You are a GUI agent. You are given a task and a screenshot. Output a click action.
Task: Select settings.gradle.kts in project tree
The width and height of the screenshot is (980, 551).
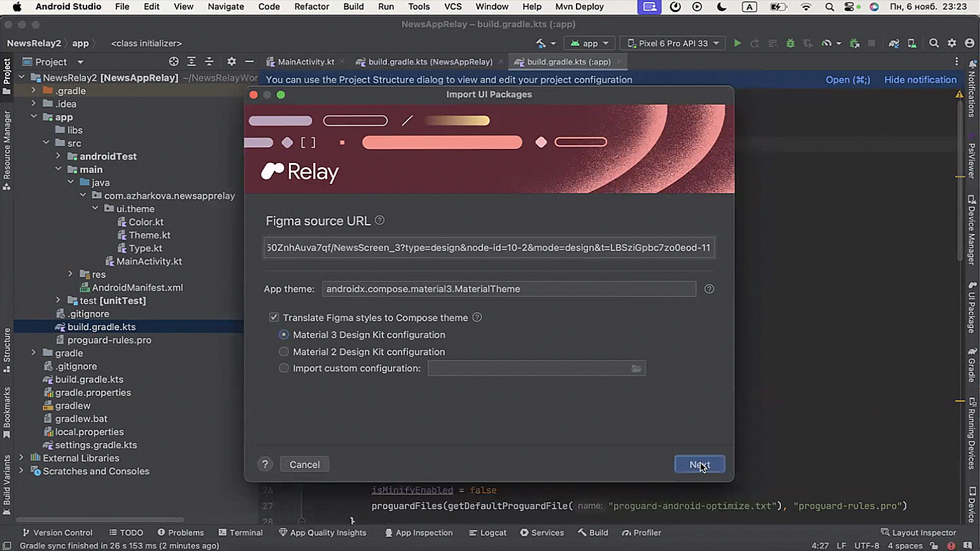point(96,445)
